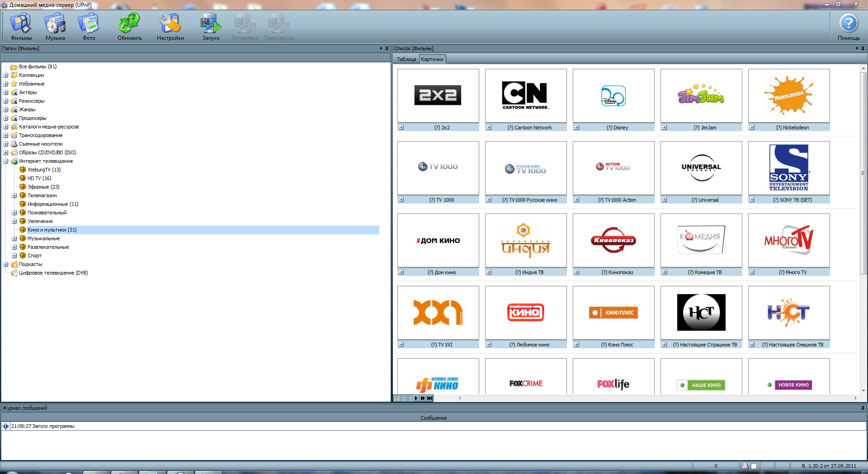868x474 pixels.
Task: Open the Фото (Photo) toolbar section
Action: 89,27
